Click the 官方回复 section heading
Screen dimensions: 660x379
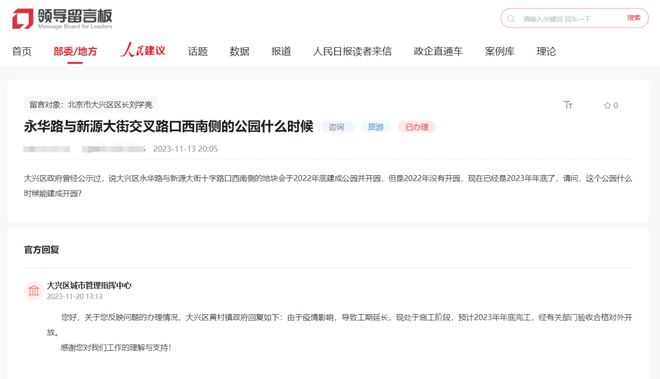click(41, 250)
